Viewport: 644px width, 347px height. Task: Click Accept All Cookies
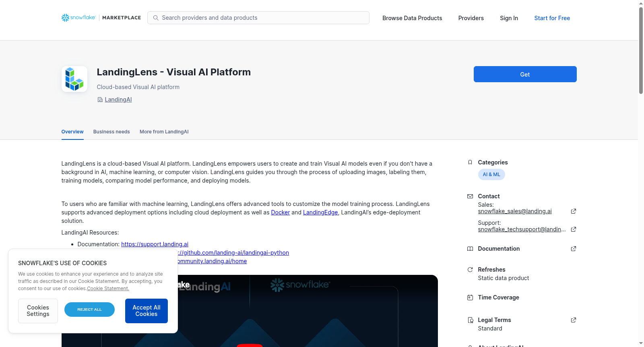[147, 311]
